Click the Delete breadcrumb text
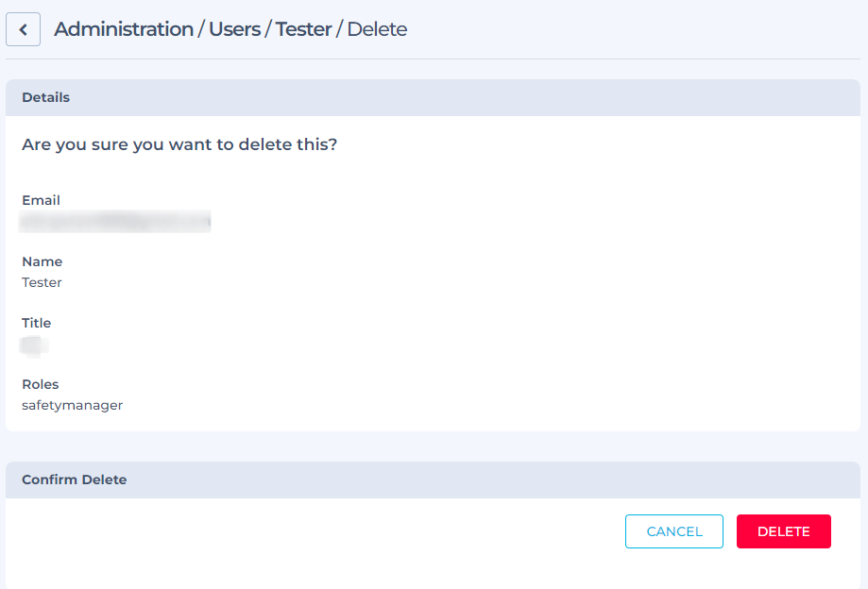The width and height of the screenshot is (868, 589). pos(377,29)
